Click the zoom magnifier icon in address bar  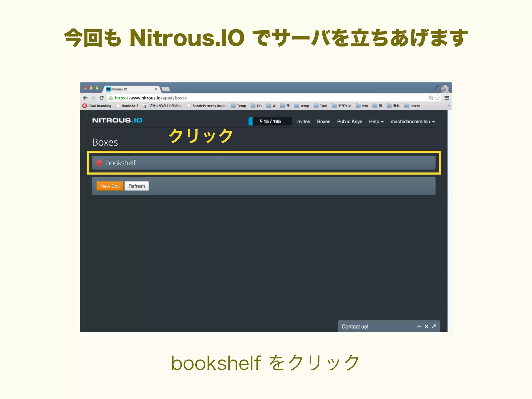[431, 98]
